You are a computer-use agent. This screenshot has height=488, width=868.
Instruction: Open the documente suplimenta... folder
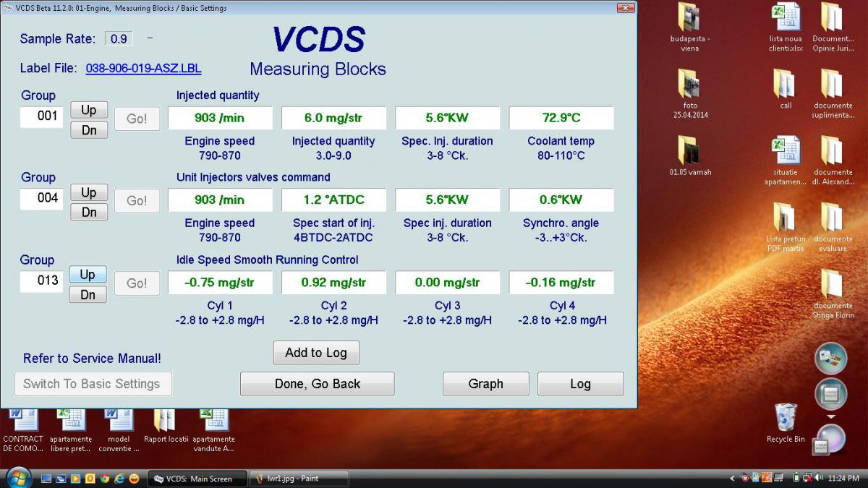click(x=833, y=94)
